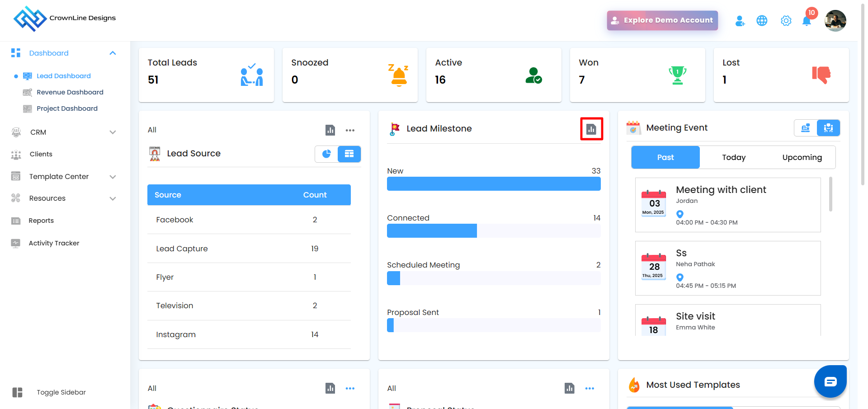Expand the Template Center chevron
This screenshot has height=409, width=868.
pyautogui.click(x=113, y=177)
